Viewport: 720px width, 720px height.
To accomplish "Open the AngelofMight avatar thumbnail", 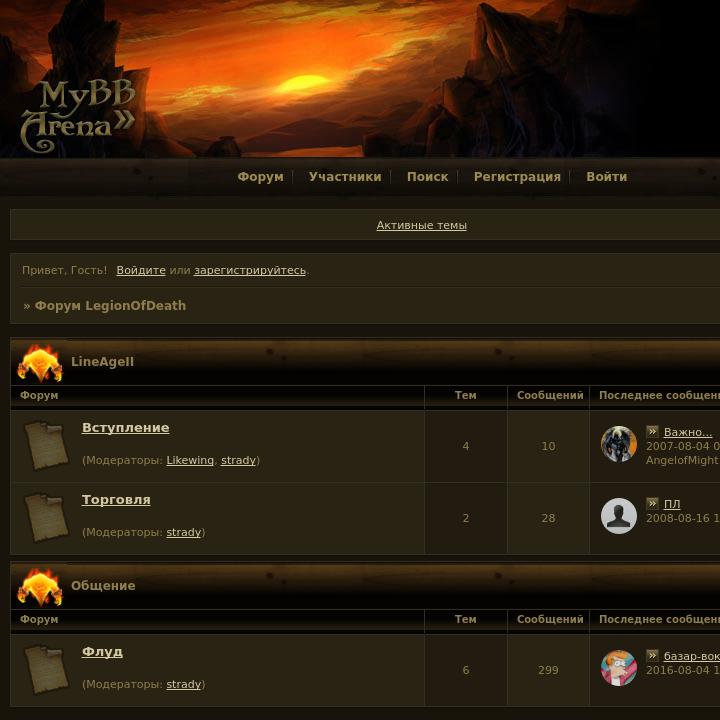I will pyautogui.click(x=619, y=444).
